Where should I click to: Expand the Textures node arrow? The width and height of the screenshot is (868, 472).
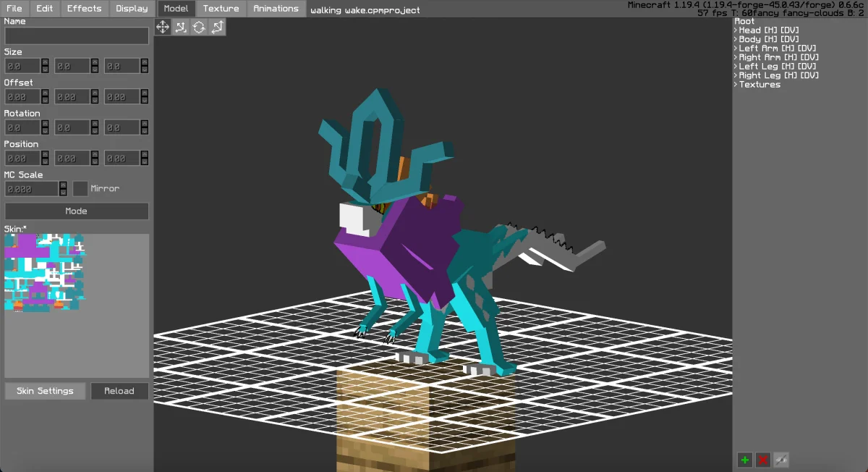(x=736, y=85)
